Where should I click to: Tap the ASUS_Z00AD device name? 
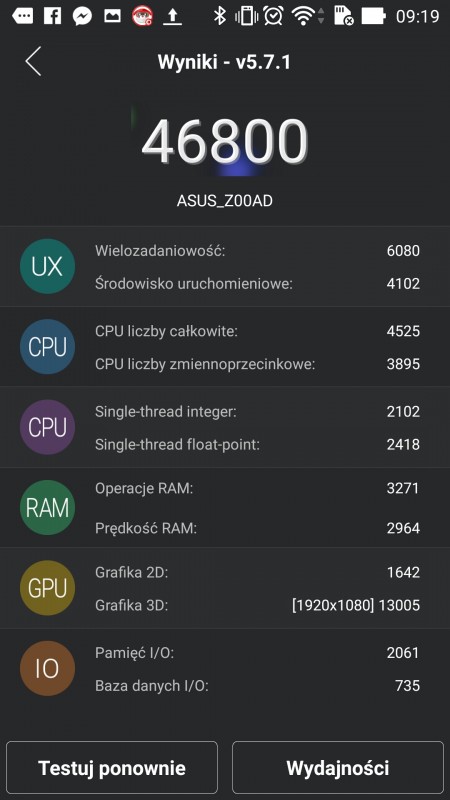coord(225,201)
